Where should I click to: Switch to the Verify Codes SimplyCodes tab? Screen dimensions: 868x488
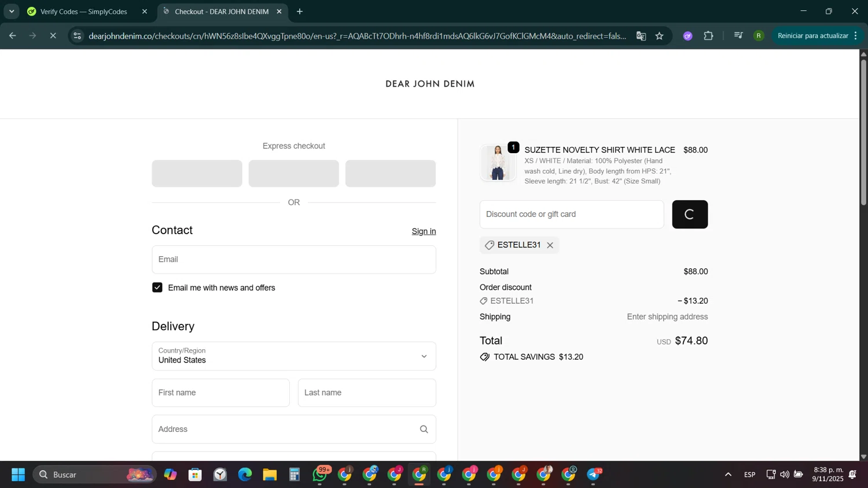coord(84,12)
